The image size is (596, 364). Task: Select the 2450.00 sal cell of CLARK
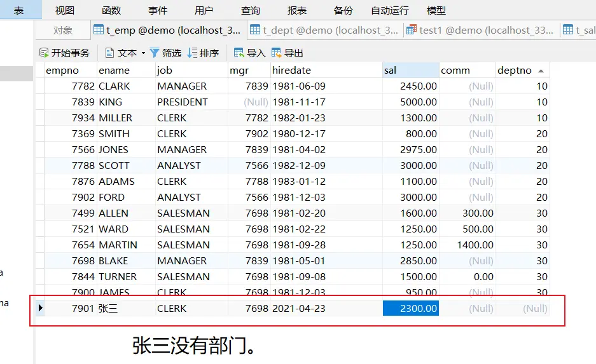(411, 86)
